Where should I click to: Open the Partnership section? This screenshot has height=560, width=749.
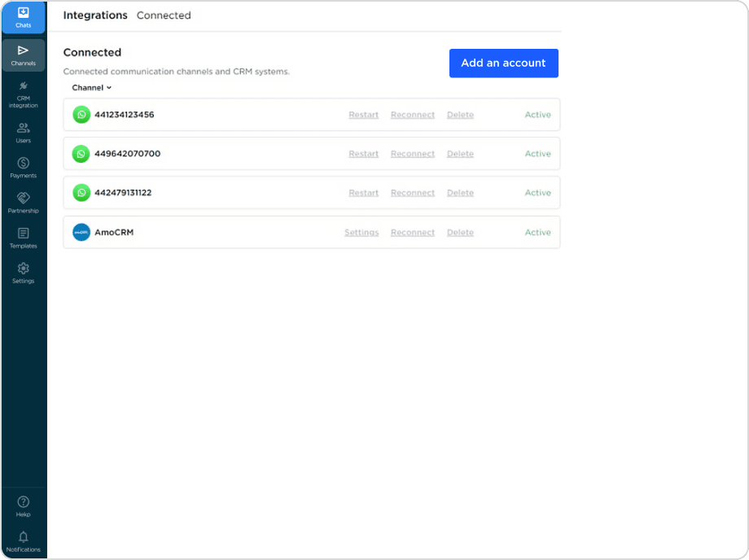click(x=23, y=203)
